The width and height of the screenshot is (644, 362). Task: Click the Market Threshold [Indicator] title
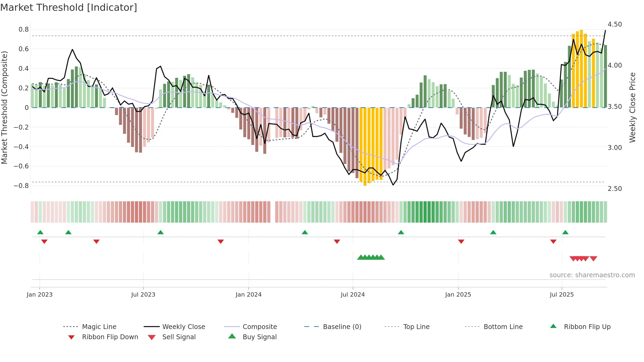pyautogui.click(x=69, y=8)
